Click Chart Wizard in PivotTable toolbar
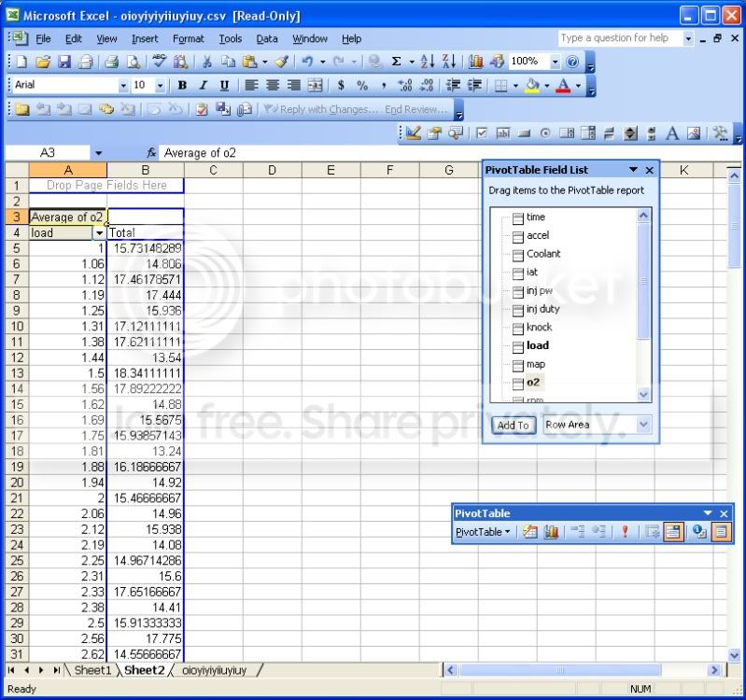The image size is (746, 700). click(551, 532)
